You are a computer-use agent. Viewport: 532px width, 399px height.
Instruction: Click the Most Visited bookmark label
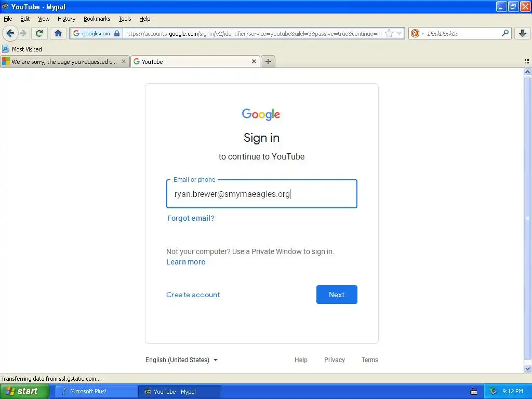pyautogui.click(x=27, y=49)
